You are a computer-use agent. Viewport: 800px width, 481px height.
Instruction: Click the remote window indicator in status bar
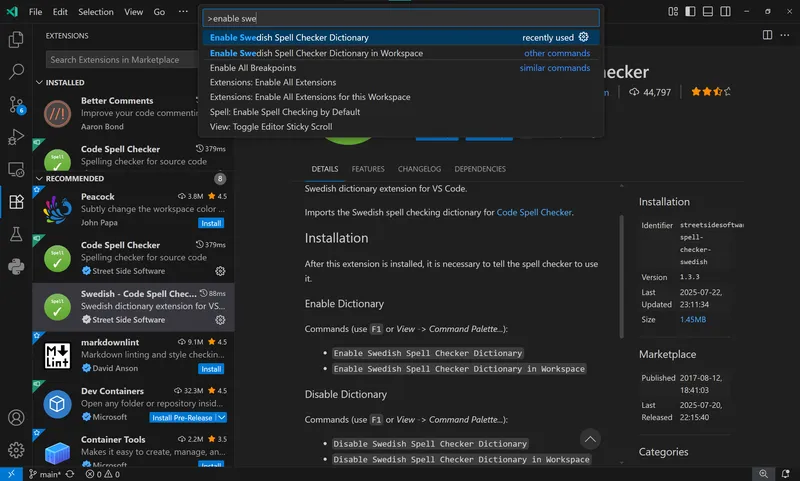point(11,474)
